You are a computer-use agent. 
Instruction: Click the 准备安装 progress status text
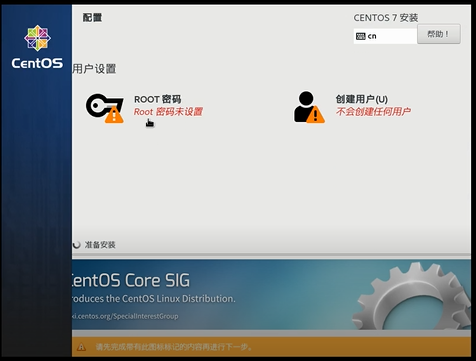100,245
